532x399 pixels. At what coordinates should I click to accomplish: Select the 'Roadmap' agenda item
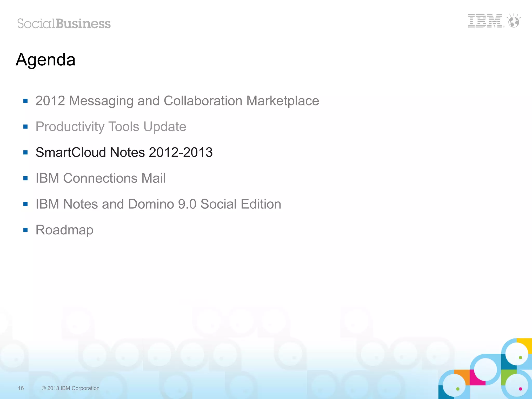[x=64, y=230]
